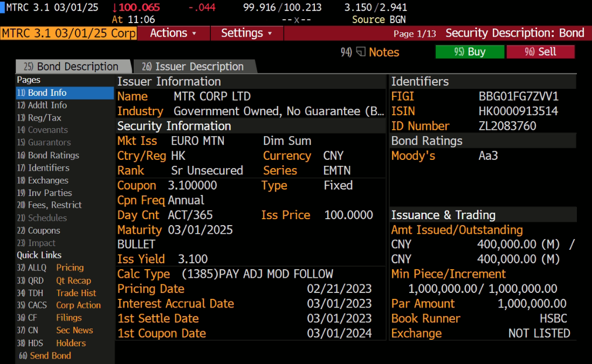Click the Rank value Sr Unsecured
The height and width of the screenshot is (364, 592).
pyautogui.click(x=207, y=171)
